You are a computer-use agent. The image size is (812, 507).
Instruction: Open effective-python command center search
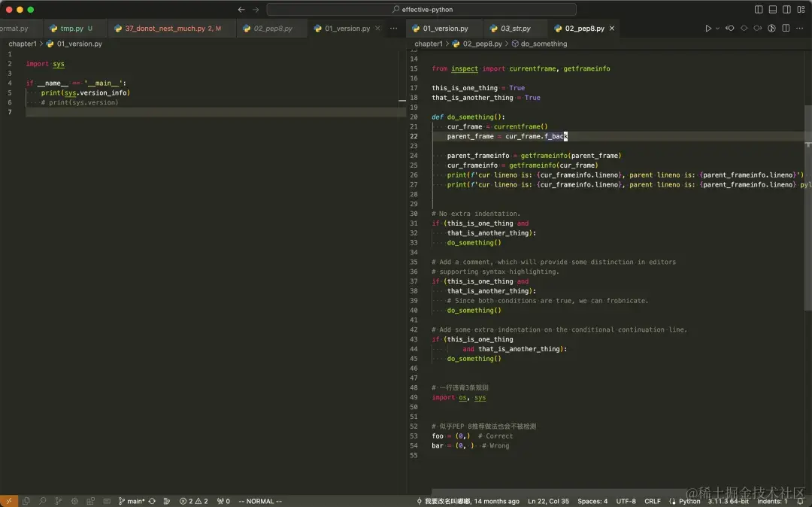click(421, 9)
